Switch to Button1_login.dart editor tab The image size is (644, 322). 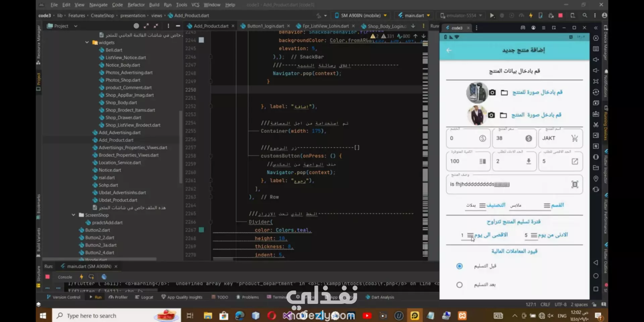click(265, 26)
